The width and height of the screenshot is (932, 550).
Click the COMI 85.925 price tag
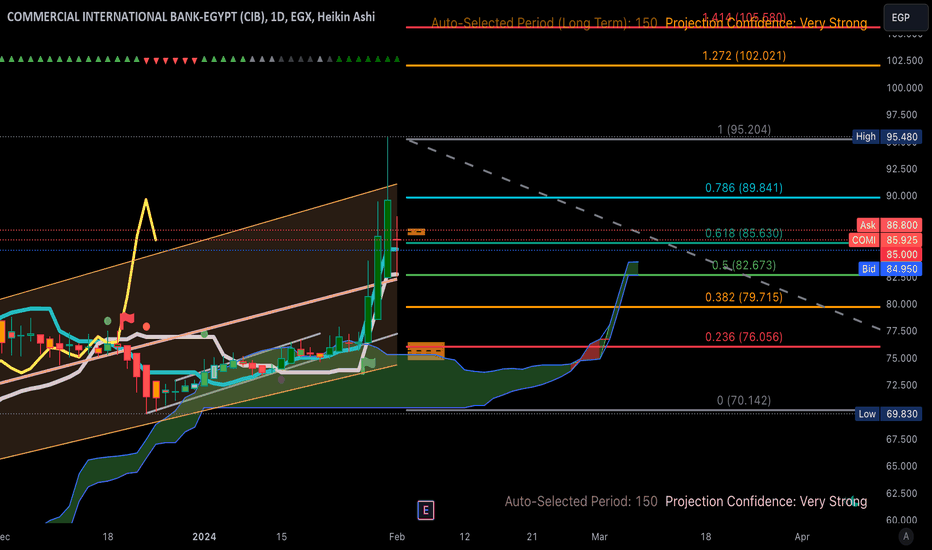point(886,240)
